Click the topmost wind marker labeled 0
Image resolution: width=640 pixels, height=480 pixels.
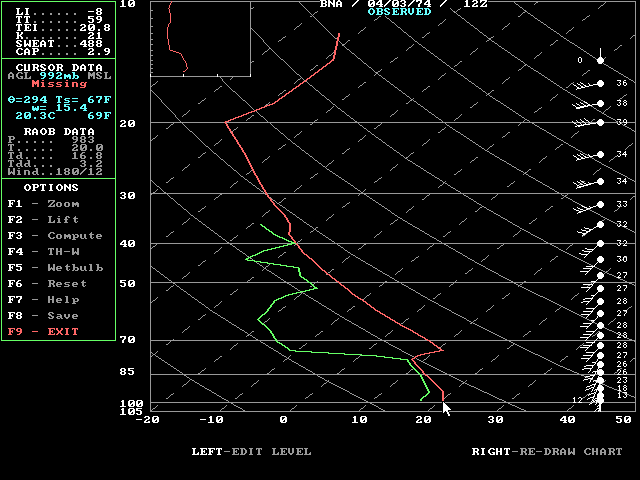pos(599,60)
